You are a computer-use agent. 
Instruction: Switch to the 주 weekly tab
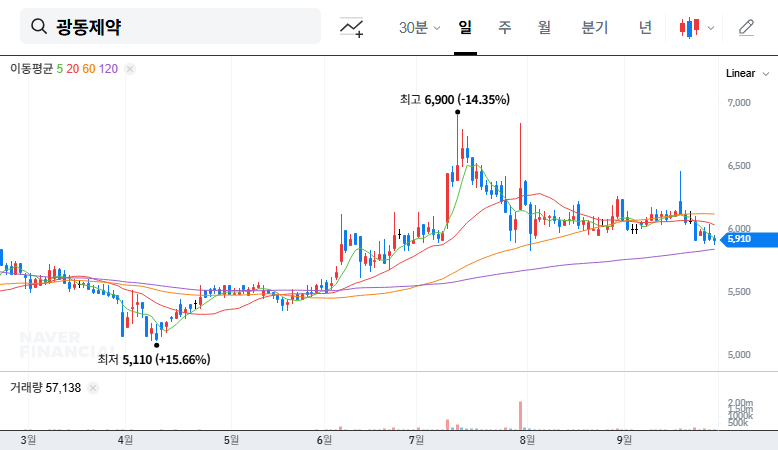pyautogui.click(x=505, y=27)
